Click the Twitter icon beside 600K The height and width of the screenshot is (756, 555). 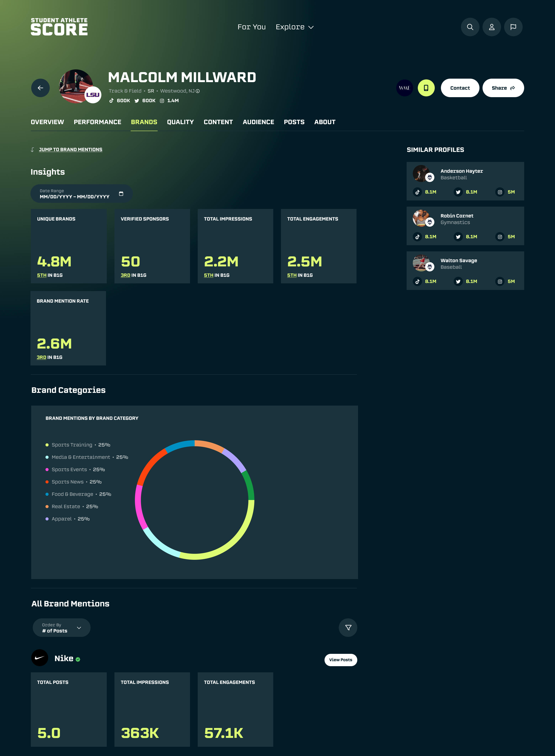[x=137, y=100]
